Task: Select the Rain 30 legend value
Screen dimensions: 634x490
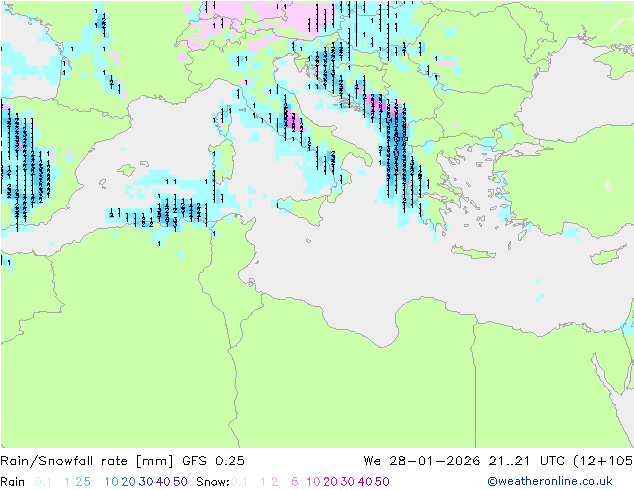Action: 146,482
